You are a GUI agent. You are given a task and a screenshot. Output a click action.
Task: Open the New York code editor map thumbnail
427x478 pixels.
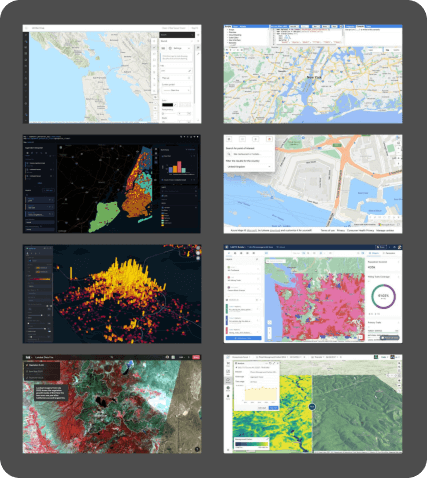click(x=313, y=74)
